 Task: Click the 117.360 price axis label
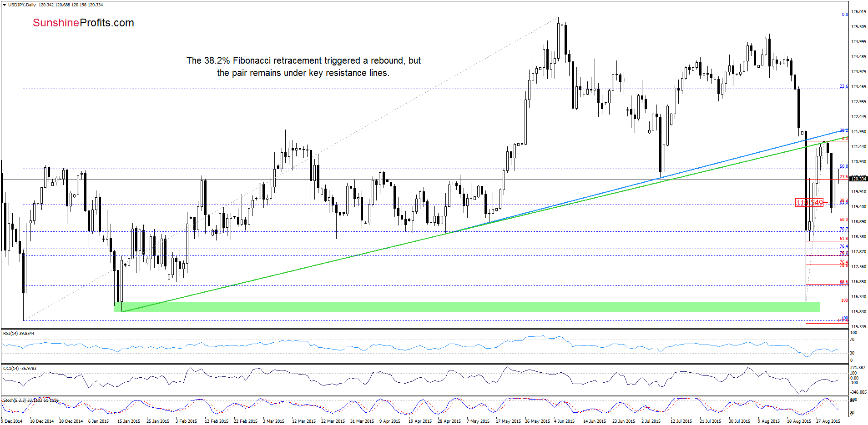[858, 267]
